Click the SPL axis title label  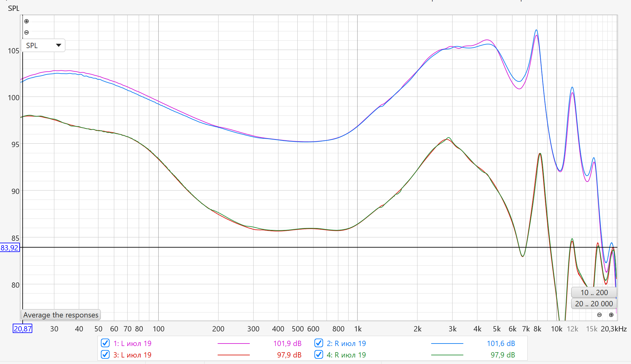(14, 8)
